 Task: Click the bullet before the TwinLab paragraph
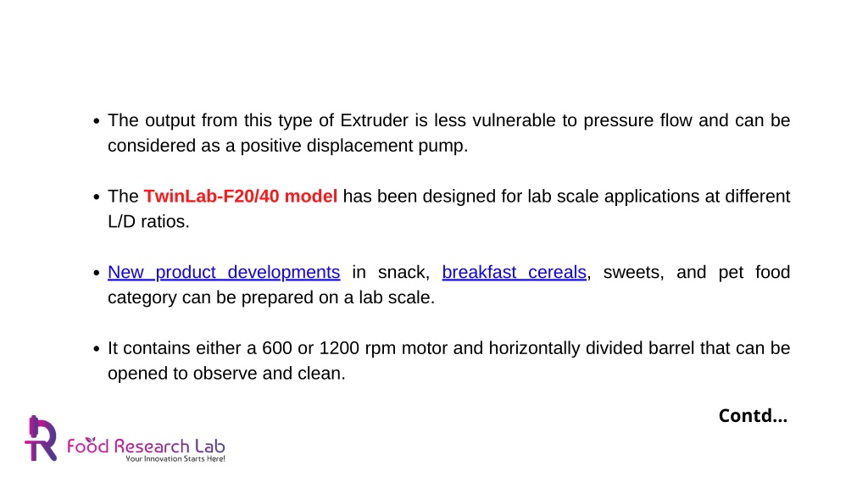click(97, 197)
